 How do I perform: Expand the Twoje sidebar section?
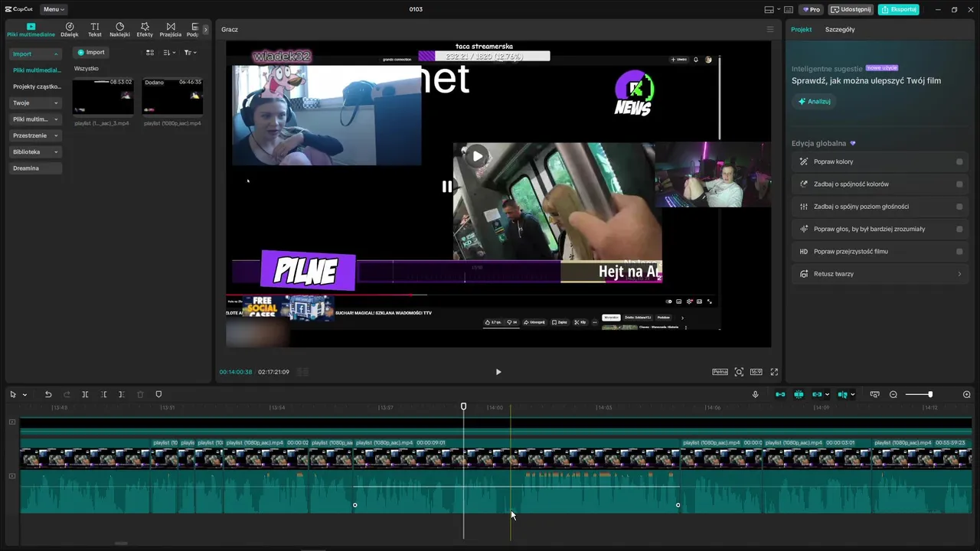point(34,103)
